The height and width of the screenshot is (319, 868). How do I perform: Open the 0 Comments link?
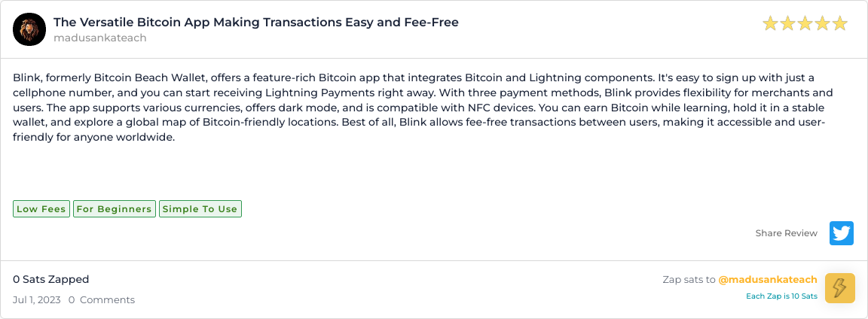pos(102,300)
